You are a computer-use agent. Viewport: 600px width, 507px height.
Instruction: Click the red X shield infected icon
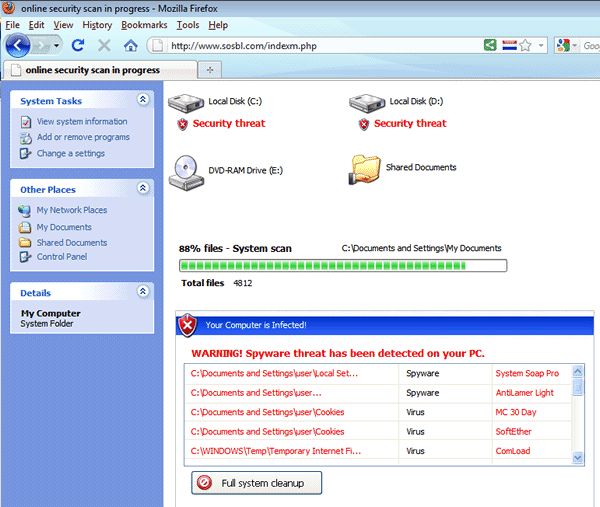(188, 326)
